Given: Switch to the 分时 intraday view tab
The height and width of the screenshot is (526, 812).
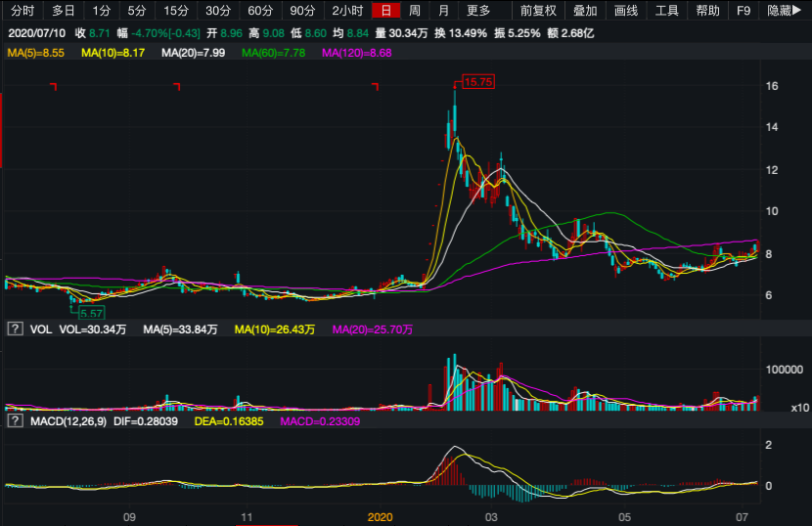Looking at the screenshot, I should [x=22, y=10].
